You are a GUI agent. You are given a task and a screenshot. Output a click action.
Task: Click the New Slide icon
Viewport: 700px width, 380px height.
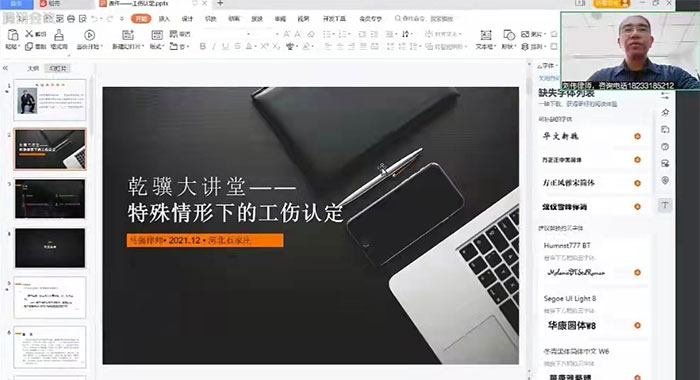(128, 35)
